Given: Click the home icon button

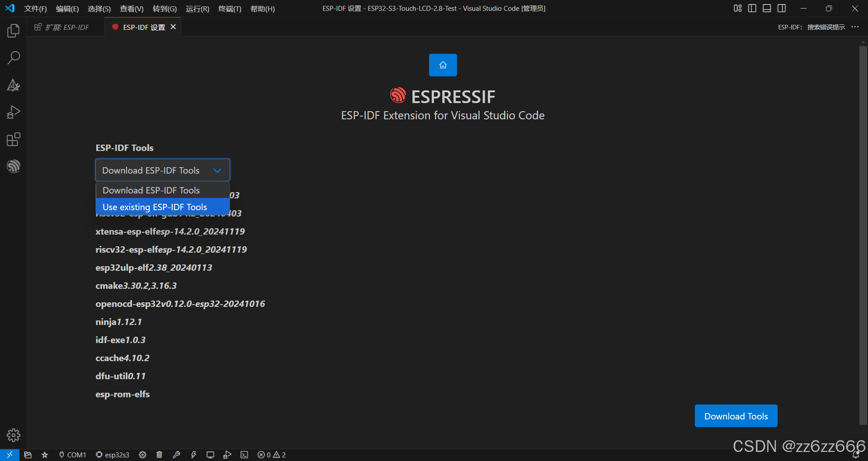Looking at the screenshot, I should coord(443,65).
